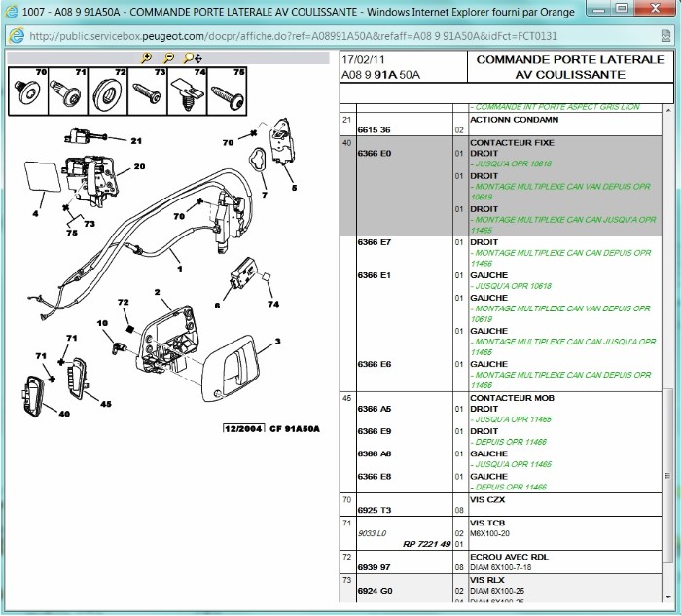Close the Internet Explorer window
This screenshot has width=681, height=616.
pos(655,8)
